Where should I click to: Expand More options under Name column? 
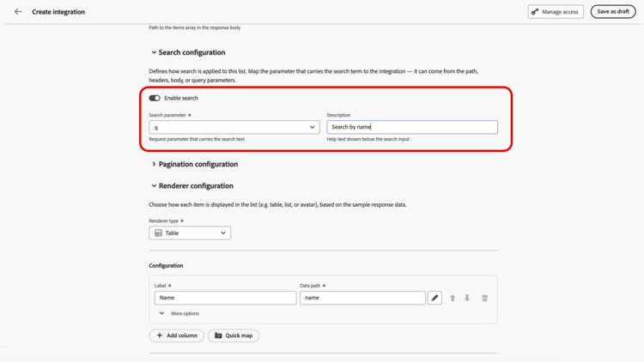pyautogui.click(x=179, y=313)
